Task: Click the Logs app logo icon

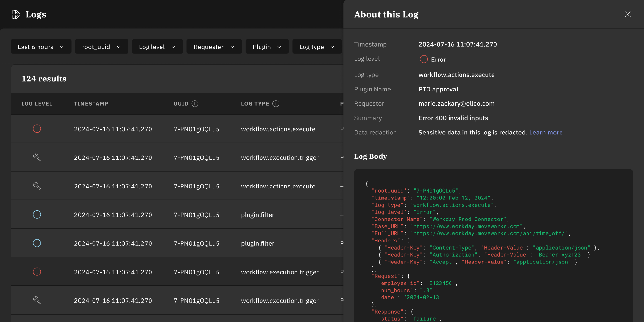Action: pos(16,15)
